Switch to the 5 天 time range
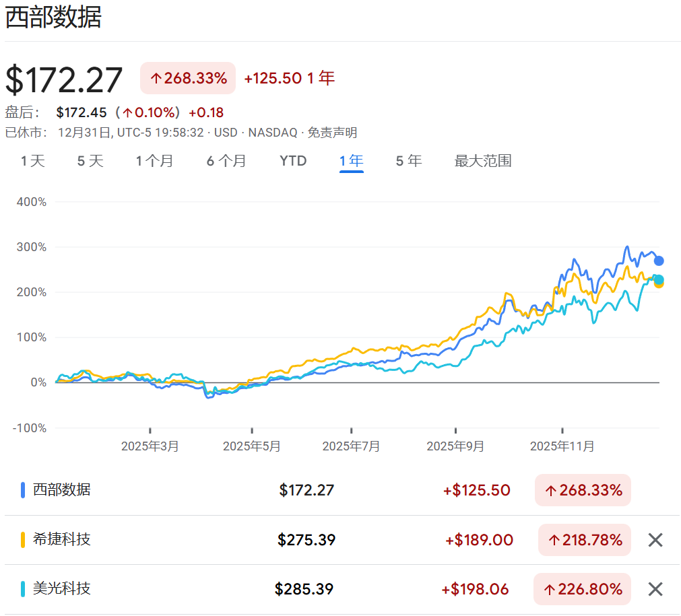 (x=90, y=161)
